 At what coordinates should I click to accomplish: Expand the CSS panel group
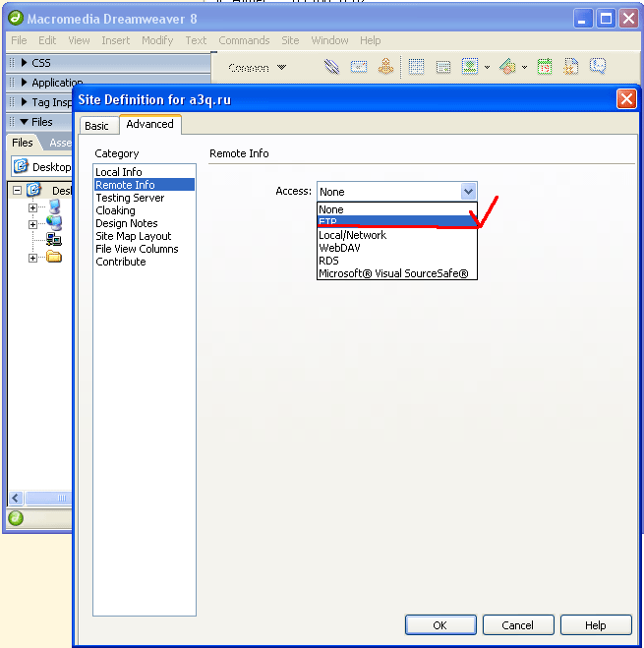click(x=24, y=62)
